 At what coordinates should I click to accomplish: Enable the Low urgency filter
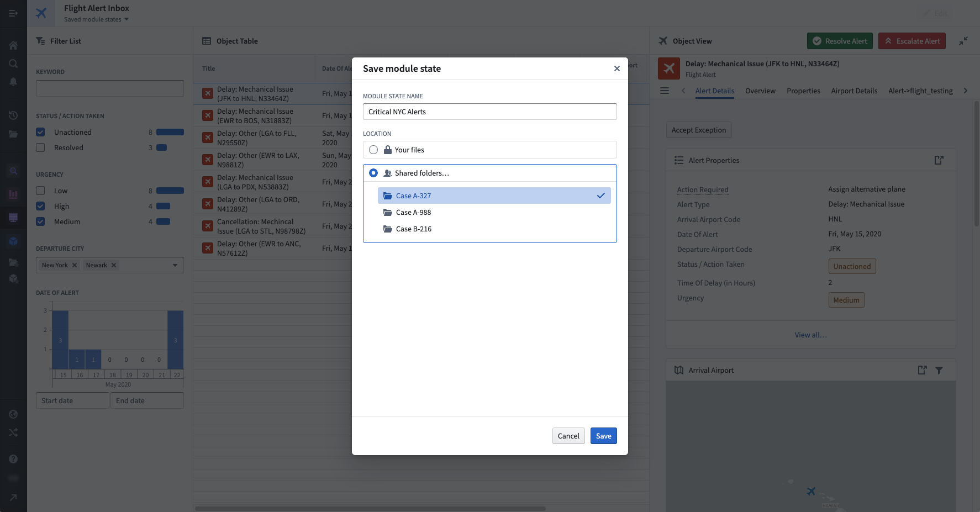(40, 191)
